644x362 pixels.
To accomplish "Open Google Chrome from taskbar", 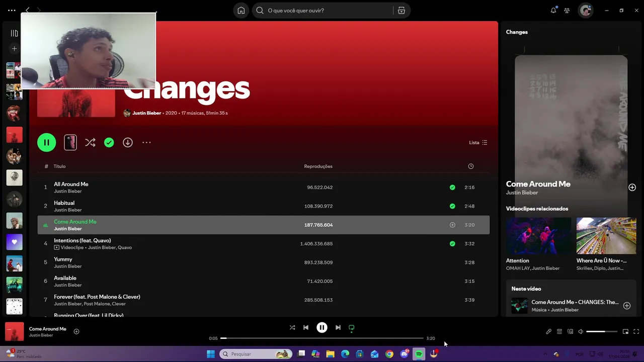I will [389, 354].
